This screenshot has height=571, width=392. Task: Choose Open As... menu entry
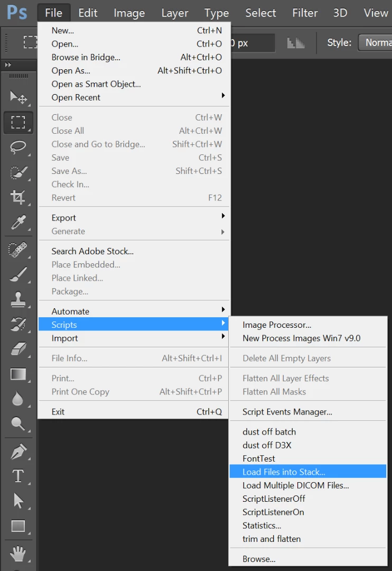[x=134, y=71]
